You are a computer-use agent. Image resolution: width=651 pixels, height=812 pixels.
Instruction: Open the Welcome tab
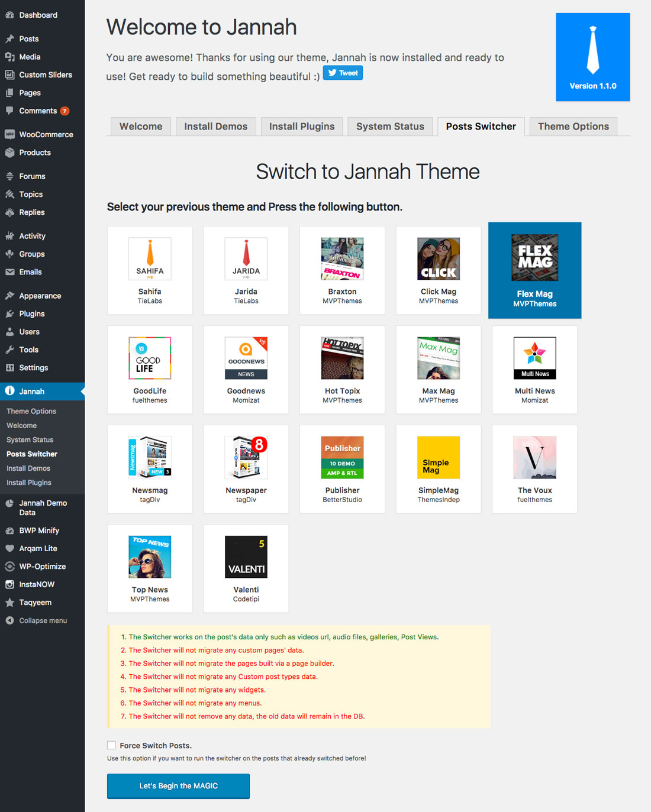coord(141,127)
